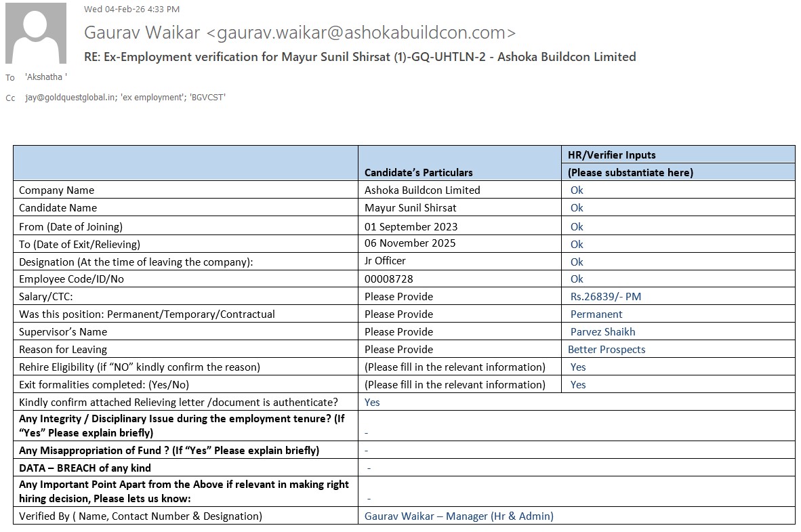Click supervisor name Parvez Shaikh
The height and width of the screenshot is (532, 801).
tap(603, 332)
